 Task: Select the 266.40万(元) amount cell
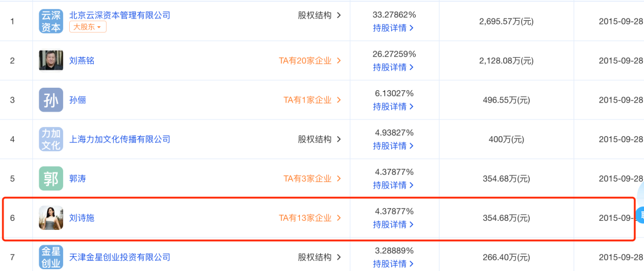506,257
